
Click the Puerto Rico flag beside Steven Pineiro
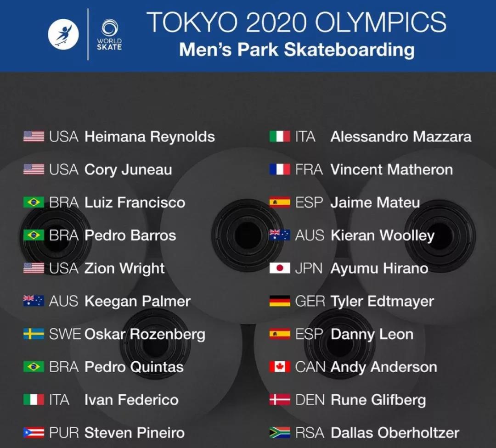point(34,432)
